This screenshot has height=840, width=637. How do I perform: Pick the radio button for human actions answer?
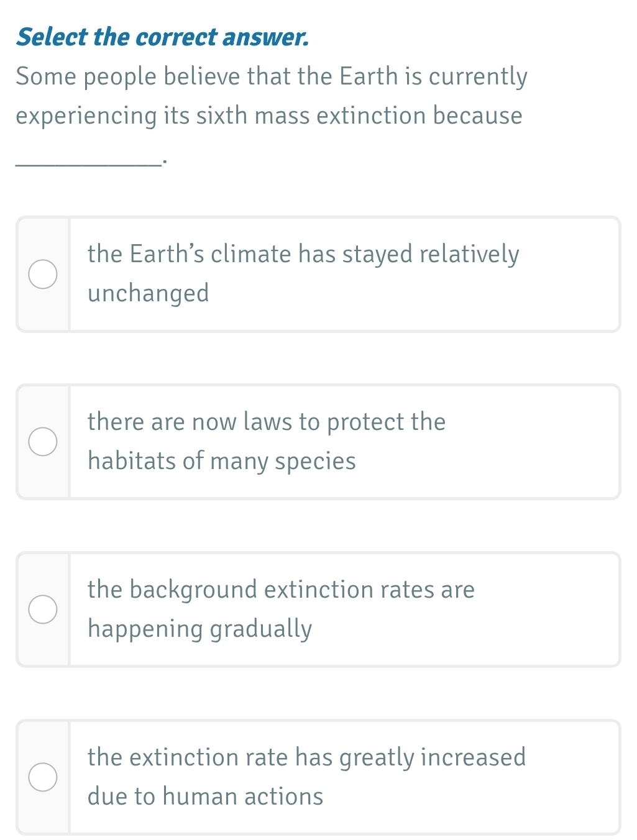(x=43, y=777)
